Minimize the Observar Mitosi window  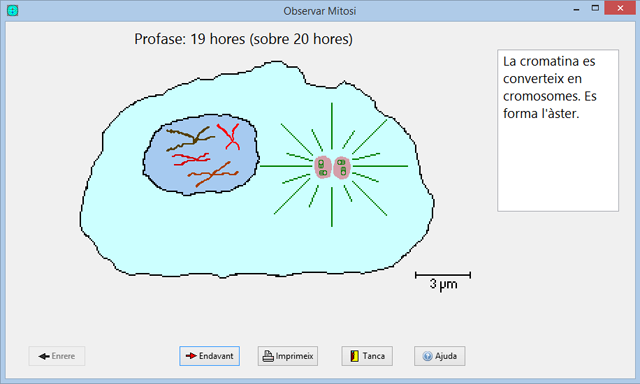pyautogui.click(x=576, y=9)
